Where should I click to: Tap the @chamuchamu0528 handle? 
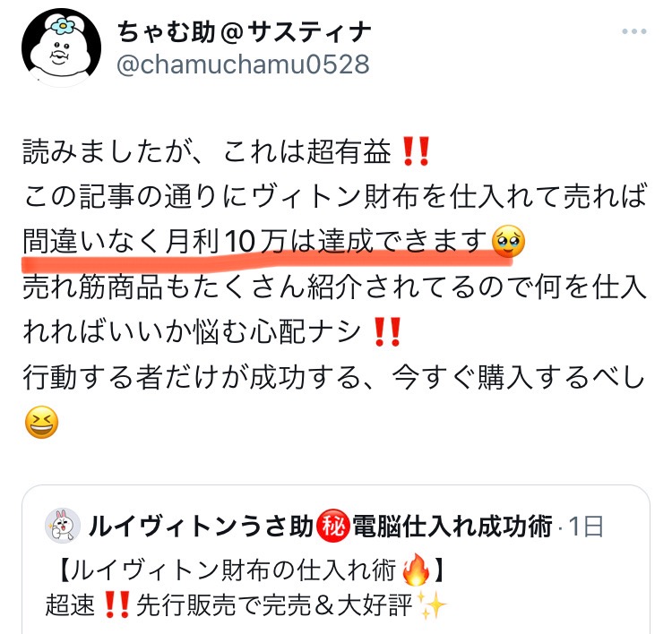pyautogui.click(x=243, y=64)
